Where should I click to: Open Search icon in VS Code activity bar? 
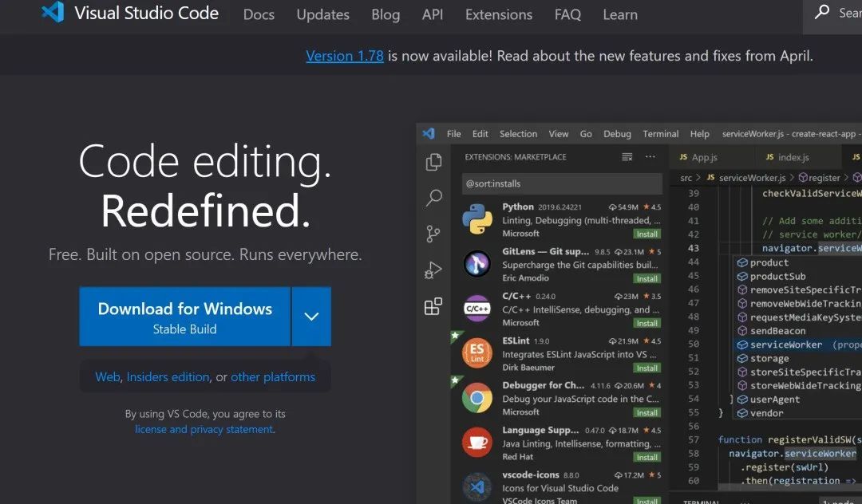click(433, 198)
